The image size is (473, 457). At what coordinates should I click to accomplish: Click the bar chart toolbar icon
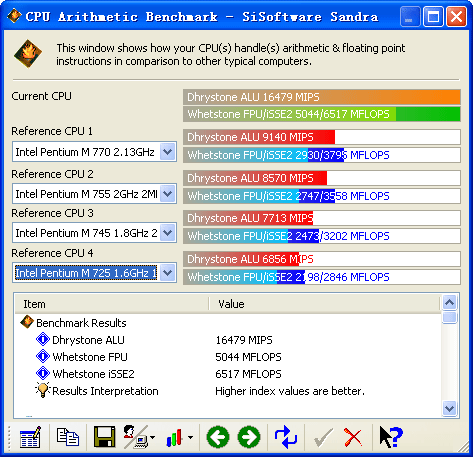click(x=174, y=437)
